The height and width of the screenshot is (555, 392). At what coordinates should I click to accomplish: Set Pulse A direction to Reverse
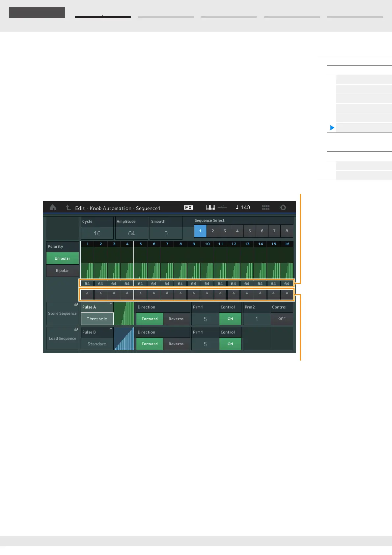[176, 319]
